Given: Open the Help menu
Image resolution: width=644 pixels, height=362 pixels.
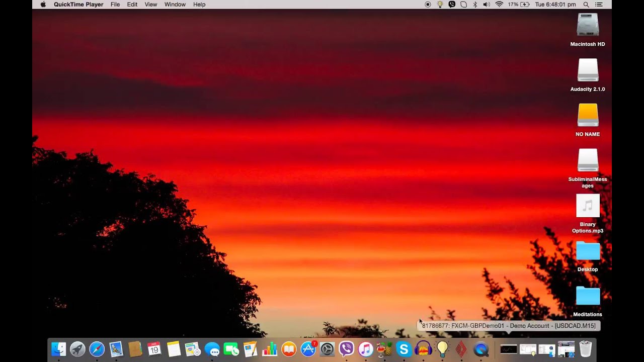Looking at the screenshot, I should click(x=199, y=5).
